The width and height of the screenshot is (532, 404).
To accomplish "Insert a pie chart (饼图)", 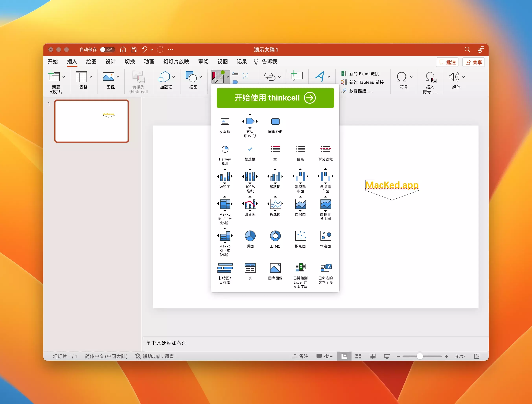I will (250, 236).
